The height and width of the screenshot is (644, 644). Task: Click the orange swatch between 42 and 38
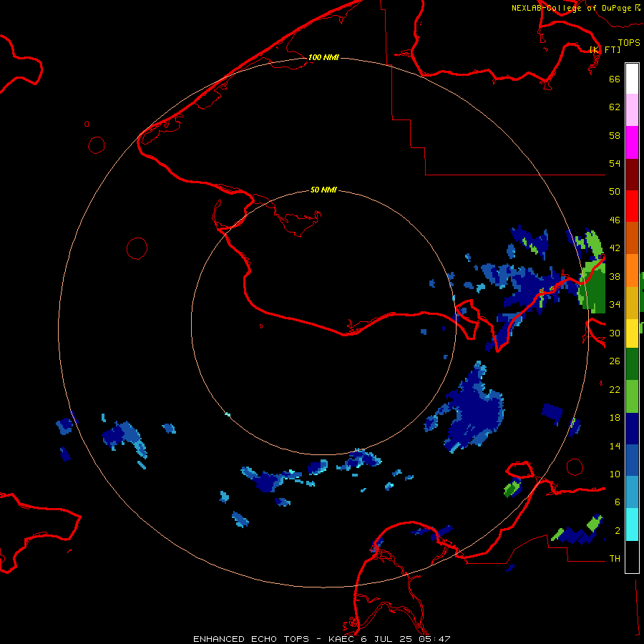click(632, 270)
